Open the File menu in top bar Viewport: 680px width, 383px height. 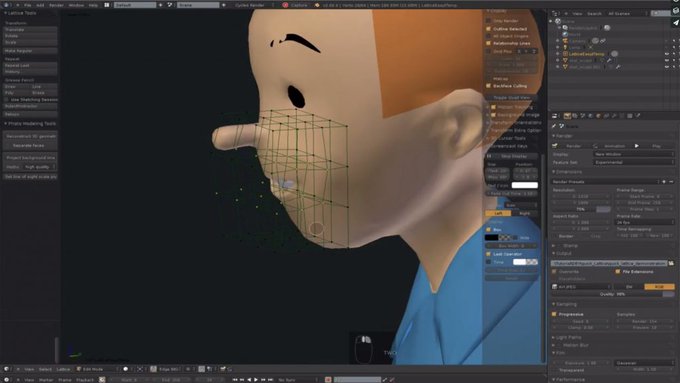pyautogui.click(x=27, y=5)
